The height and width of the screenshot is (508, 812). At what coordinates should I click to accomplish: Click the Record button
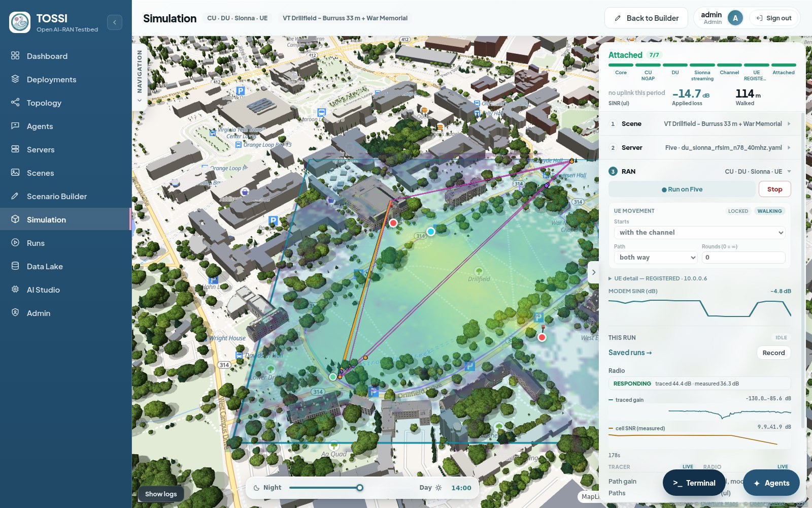pyautogui.click(x=773, y=353)
